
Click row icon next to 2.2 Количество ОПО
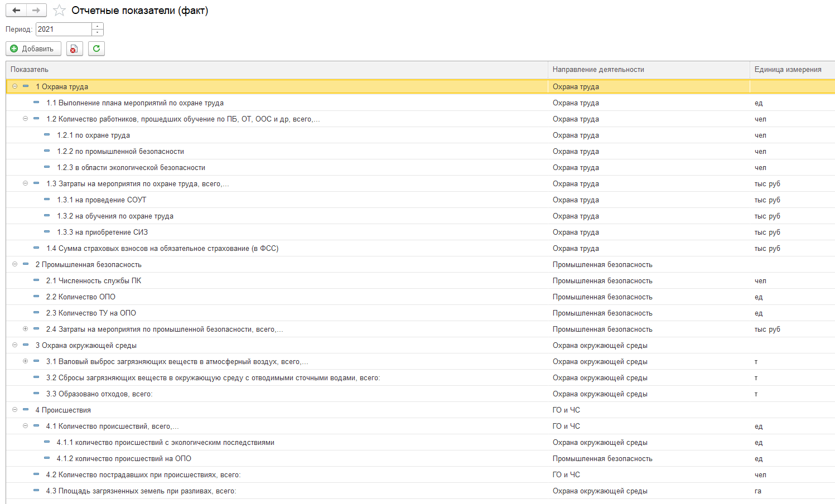click(36, 297)
